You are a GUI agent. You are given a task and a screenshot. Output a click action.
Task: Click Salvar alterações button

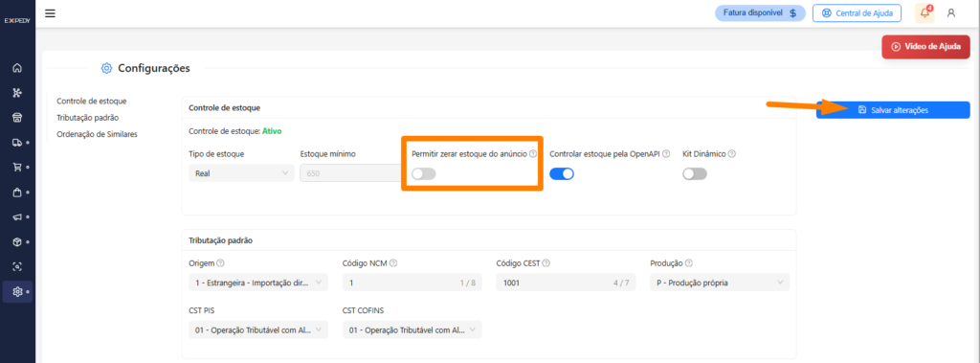tap(893, 109)
